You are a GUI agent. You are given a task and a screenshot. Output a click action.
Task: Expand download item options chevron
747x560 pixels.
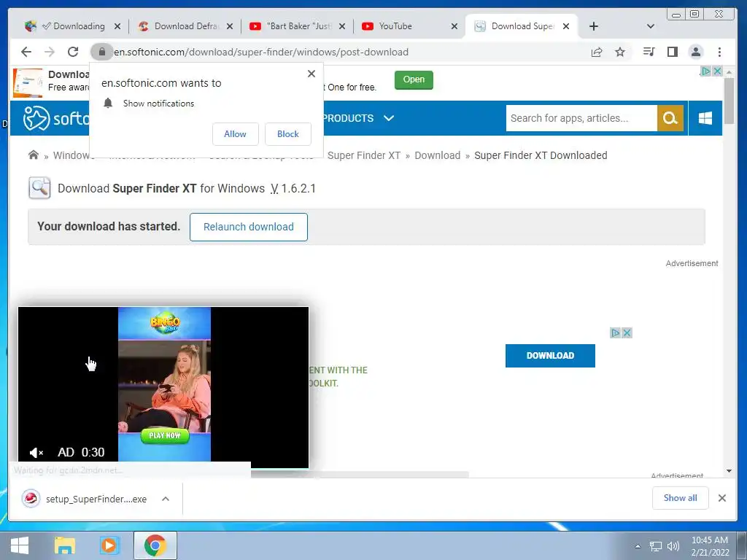coord(166,499)
